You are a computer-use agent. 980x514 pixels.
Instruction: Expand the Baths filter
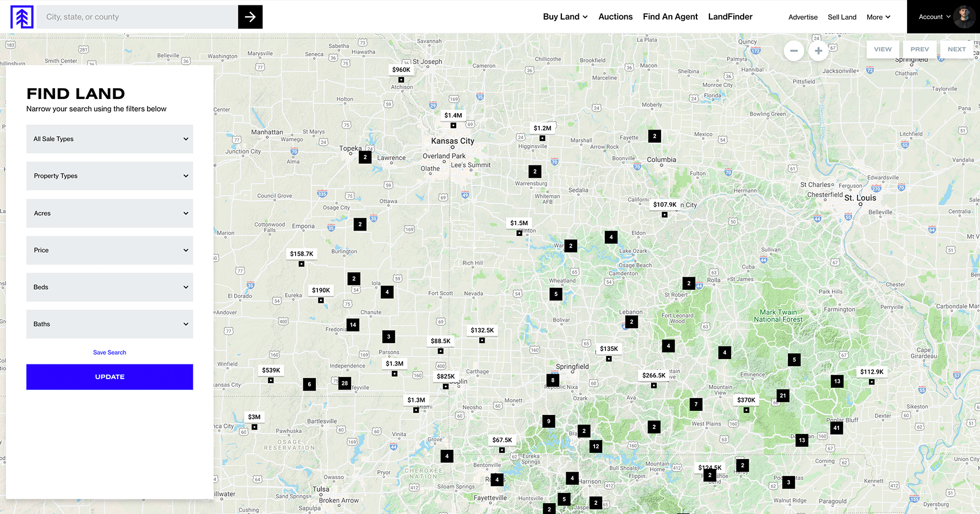[109, 324]
